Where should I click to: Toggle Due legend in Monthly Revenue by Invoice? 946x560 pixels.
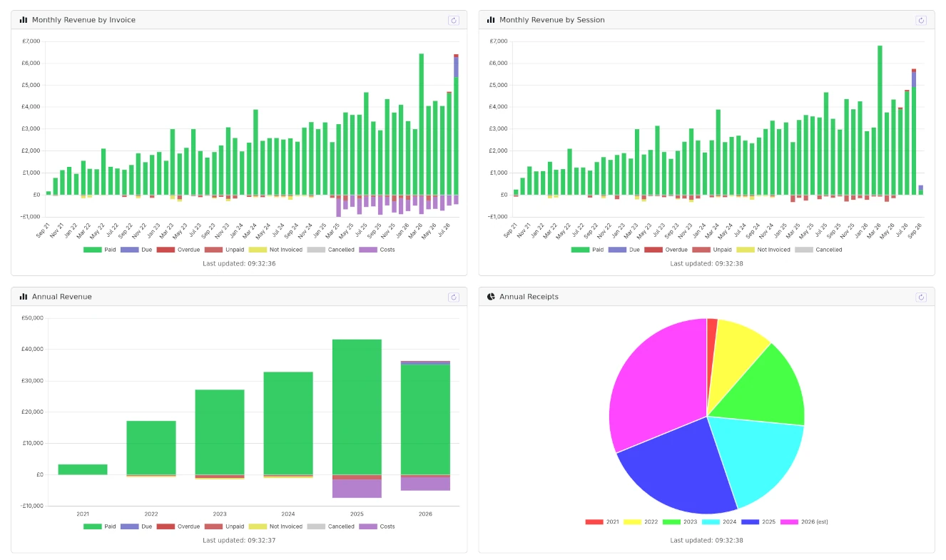point(136,250)
